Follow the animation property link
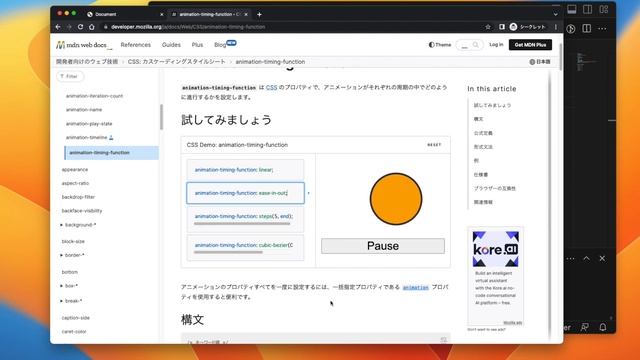Image resolution: width=640 pixels, height=360 pixels. 416,287
